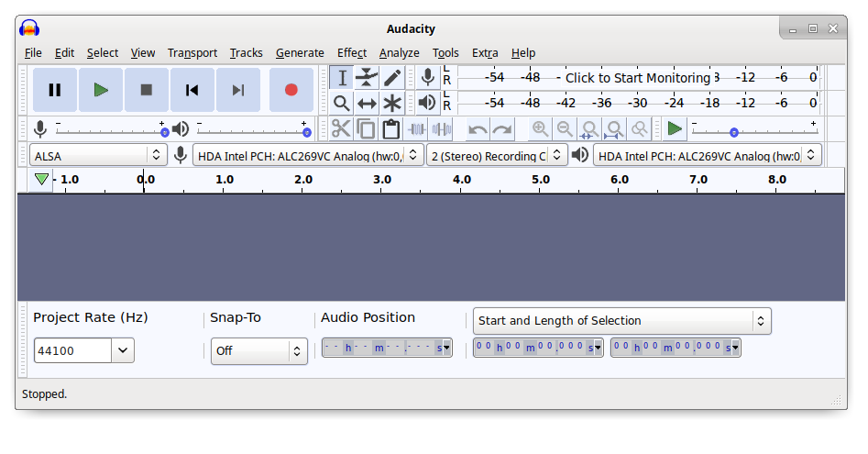Click the Undo arrow icon
The width and height of the screenshot is (868, 454).
click(478, 129)
